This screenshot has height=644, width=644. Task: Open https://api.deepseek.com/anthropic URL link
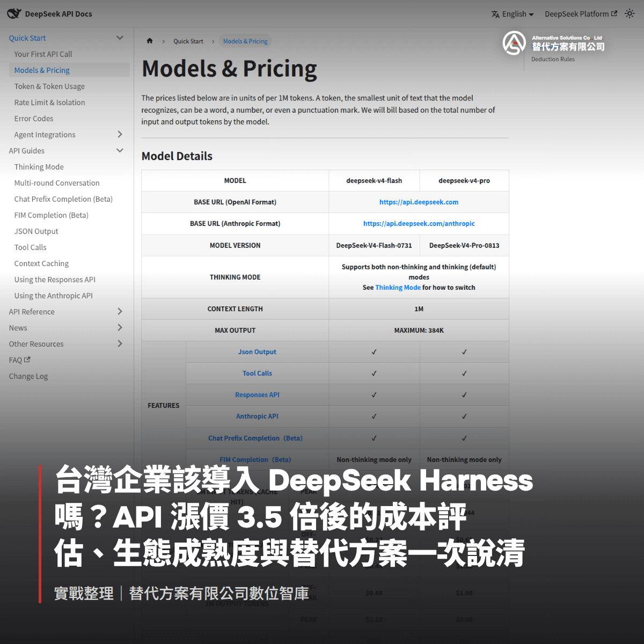pyautogui.click(x=419, y=224)
